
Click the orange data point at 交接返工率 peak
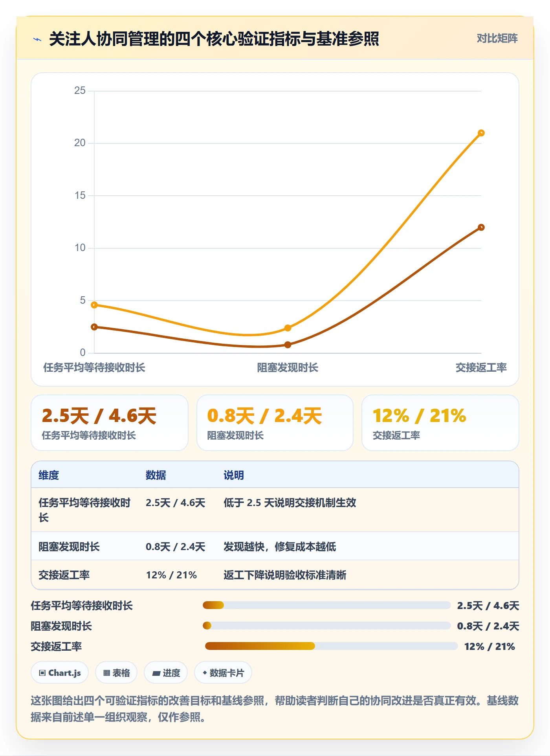[481, 133]
